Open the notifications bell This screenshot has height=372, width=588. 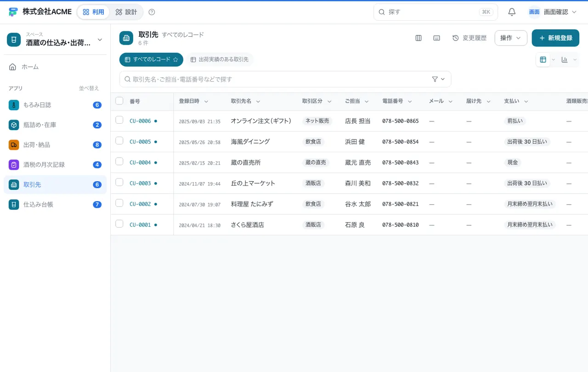(x=512, y=12)
